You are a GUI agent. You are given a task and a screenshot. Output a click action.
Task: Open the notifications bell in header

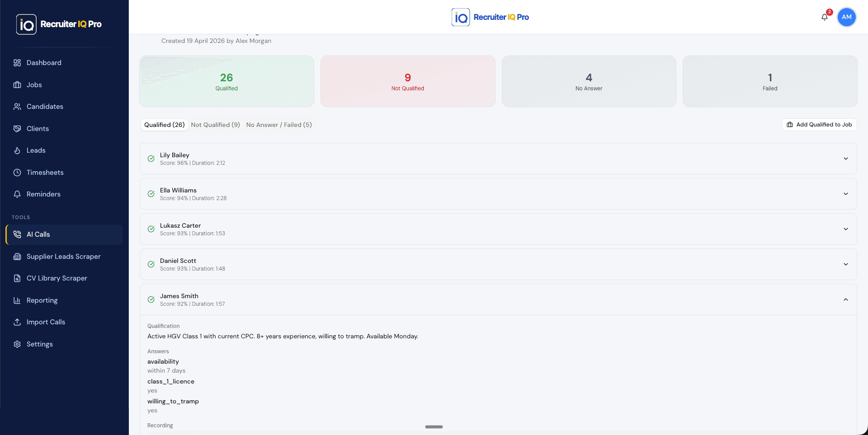click(x=825, y=17)
